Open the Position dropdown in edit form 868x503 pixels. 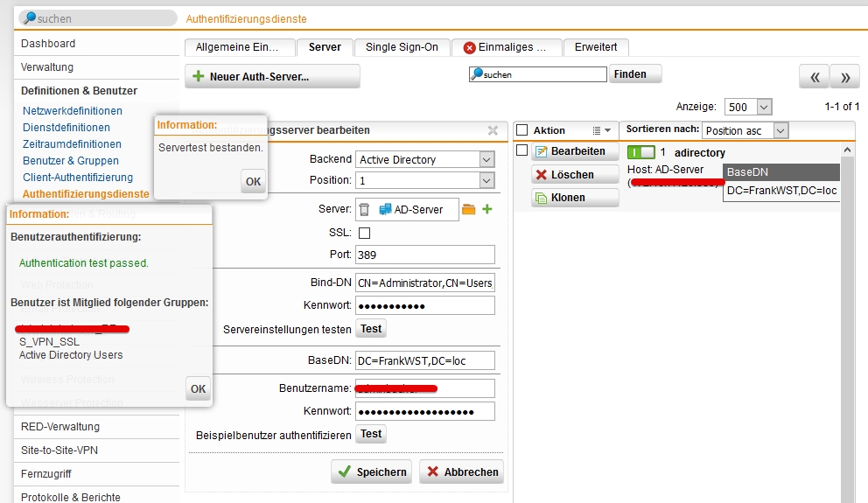[x=425, y=180]
